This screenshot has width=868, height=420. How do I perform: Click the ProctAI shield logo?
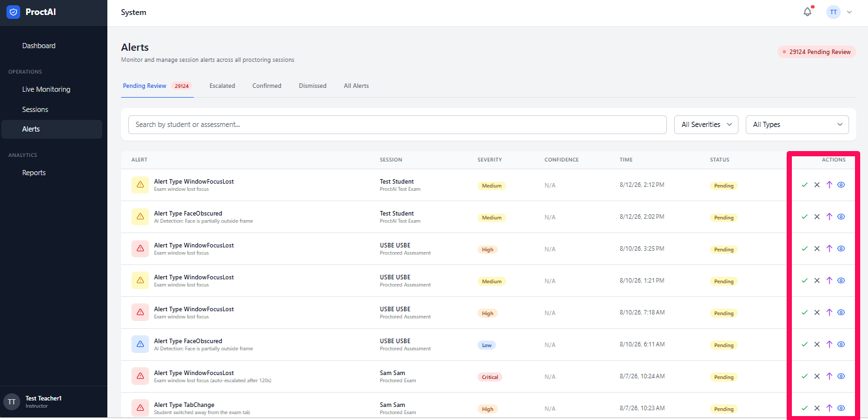pyautogui.click(x=13, y=12)
